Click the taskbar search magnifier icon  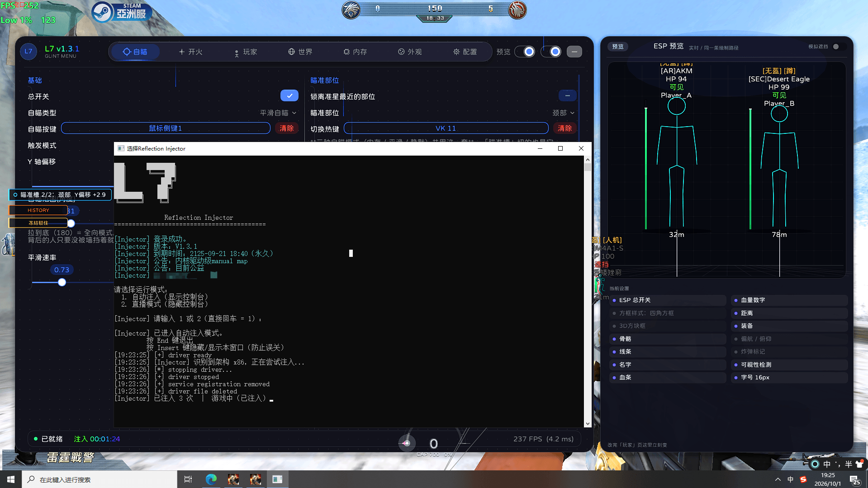(x=31, y=479)
